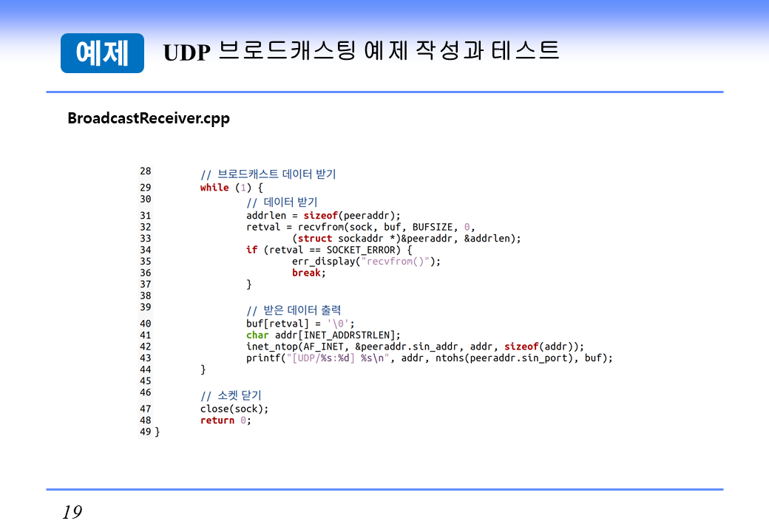Image resolution: width=769 pixels, height=532 pixels.
Task: Click the 'retval = recvfrom(sock, buf, BUFSIZE, 0,' line
Action: pos(361,227)
